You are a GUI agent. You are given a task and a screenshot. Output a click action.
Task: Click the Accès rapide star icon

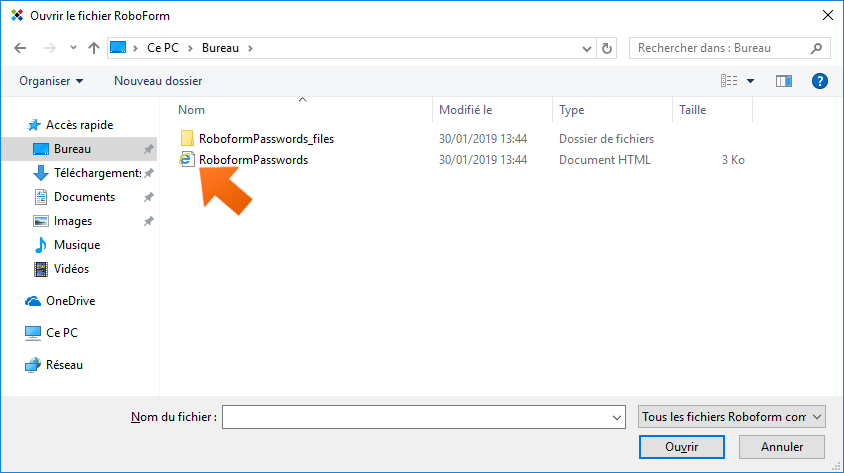point(33,125)
